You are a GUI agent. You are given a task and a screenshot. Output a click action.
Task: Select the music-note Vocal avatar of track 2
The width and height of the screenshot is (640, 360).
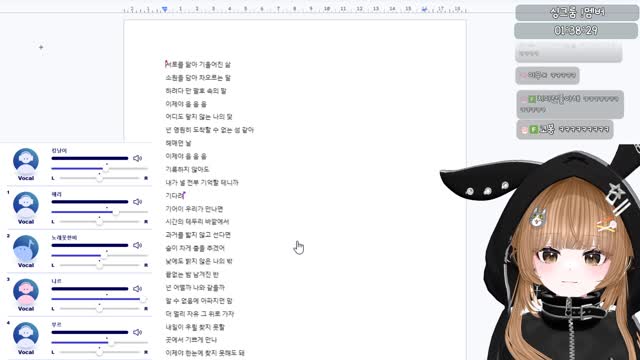coord(26,249)
